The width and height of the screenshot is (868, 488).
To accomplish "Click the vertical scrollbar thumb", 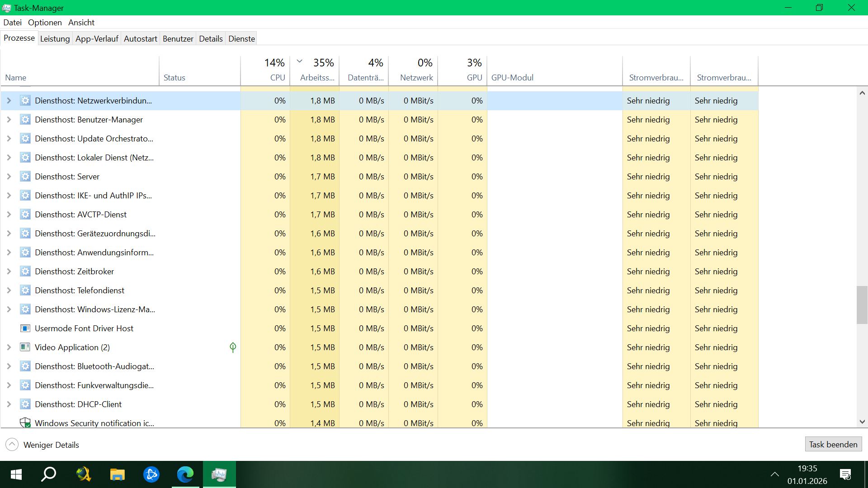I will click(x=862, y=305).
